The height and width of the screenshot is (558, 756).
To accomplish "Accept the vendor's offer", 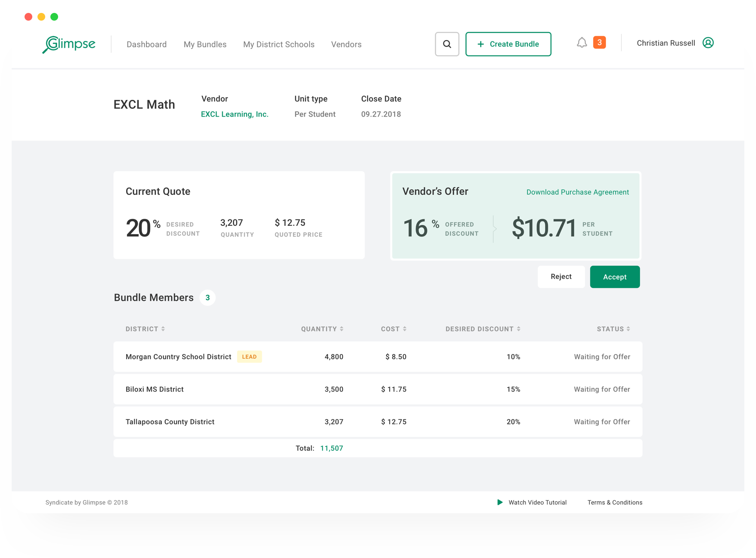I will [x=615, y=277].
